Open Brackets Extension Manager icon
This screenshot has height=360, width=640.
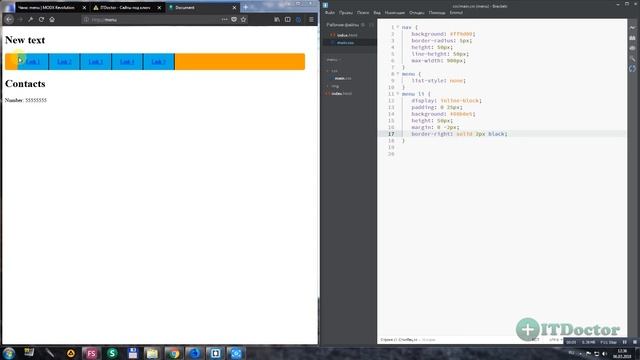(x=633, y=38)
